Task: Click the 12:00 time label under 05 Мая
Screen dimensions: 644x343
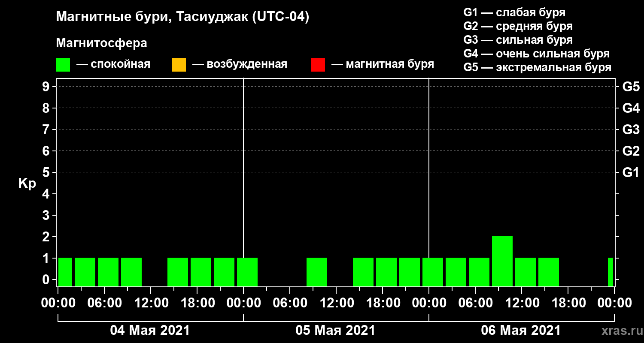Action: 336,303
